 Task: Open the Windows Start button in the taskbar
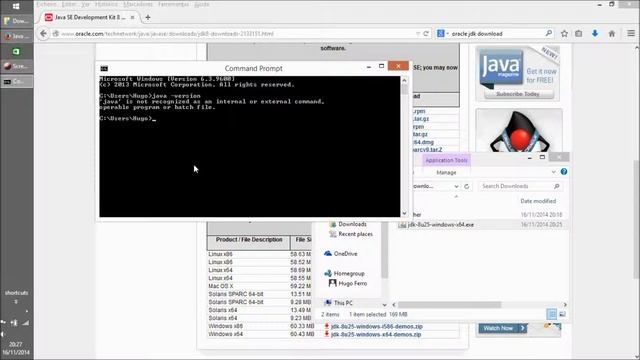tap(16, 6)
